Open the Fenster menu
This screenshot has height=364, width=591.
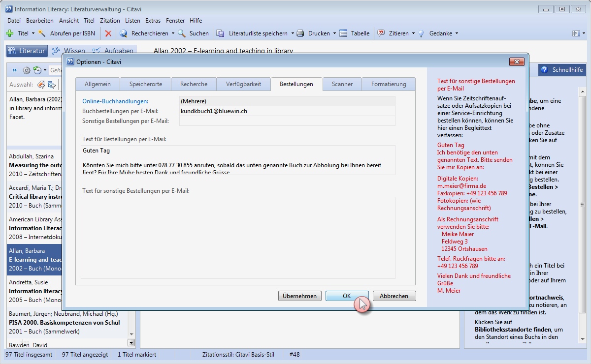[175, 21]
